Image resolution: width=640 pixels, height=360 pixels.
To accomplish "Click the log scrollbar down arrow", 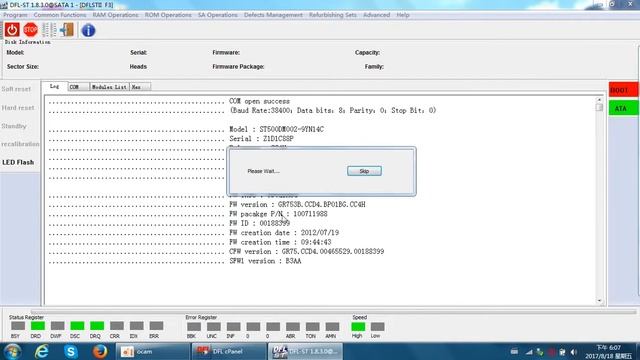I will [x=599, y=301].
